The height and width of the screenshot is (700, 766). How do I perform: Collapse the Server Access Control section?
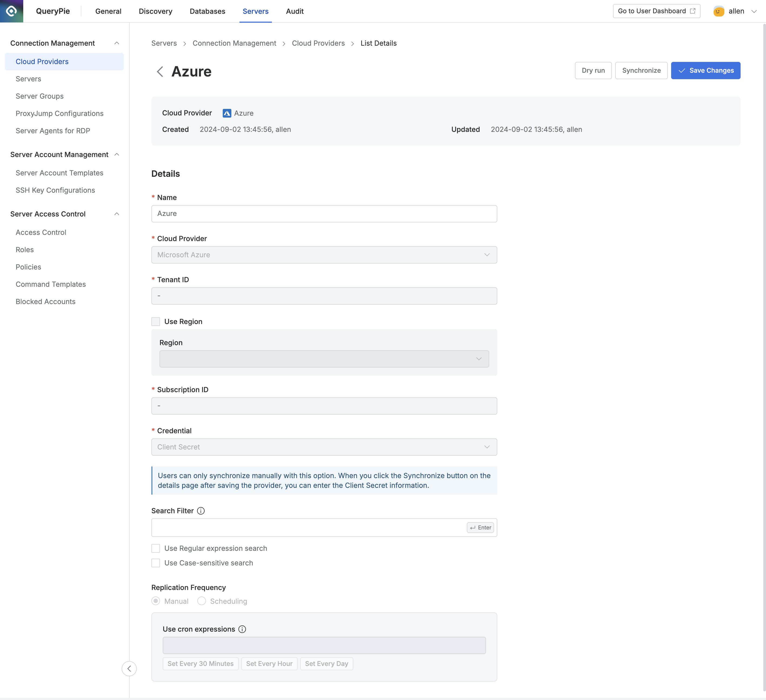point(117,214)
